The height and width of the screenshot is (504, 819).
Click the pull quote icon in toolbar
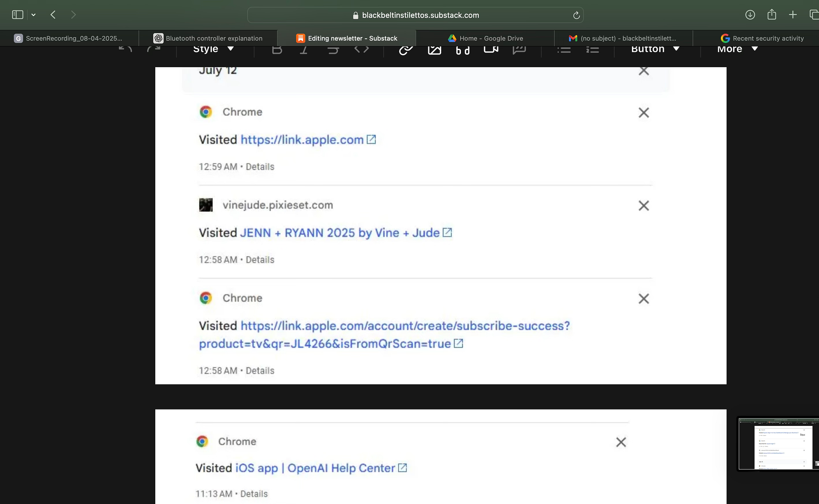point(519,50)
